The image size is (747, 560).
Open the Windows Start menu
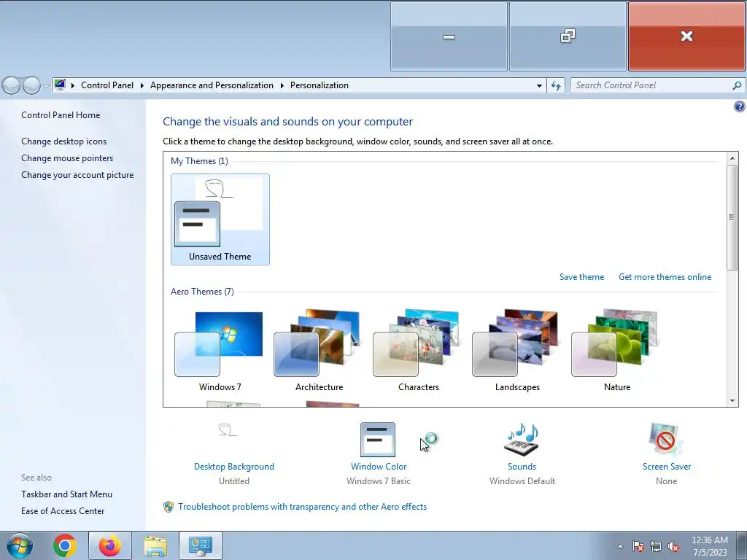[x=20, y=545]
